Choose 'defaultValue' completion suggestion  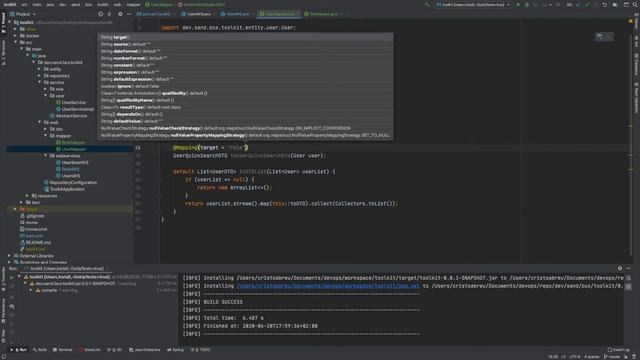pos(245,121)
